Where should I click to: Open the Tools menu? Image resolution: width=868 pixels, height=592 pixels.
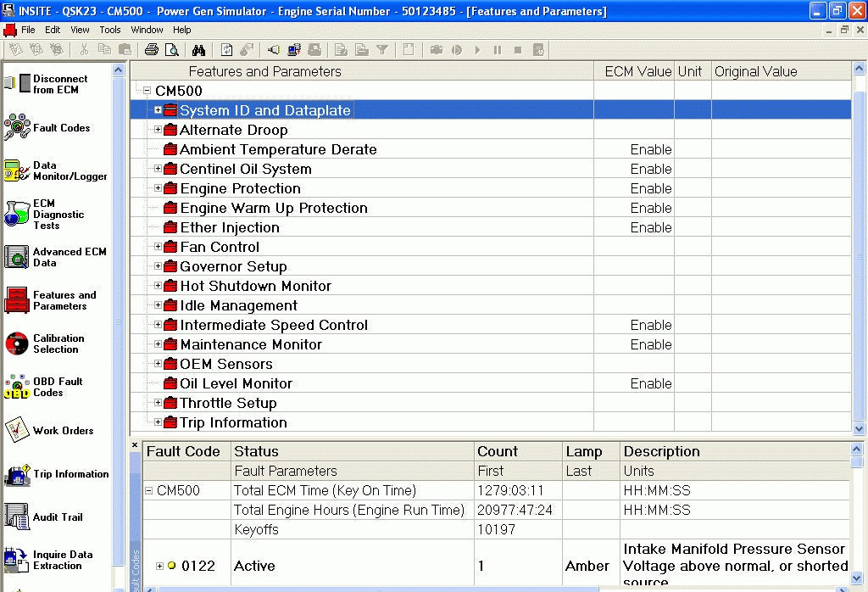[110, 30]
